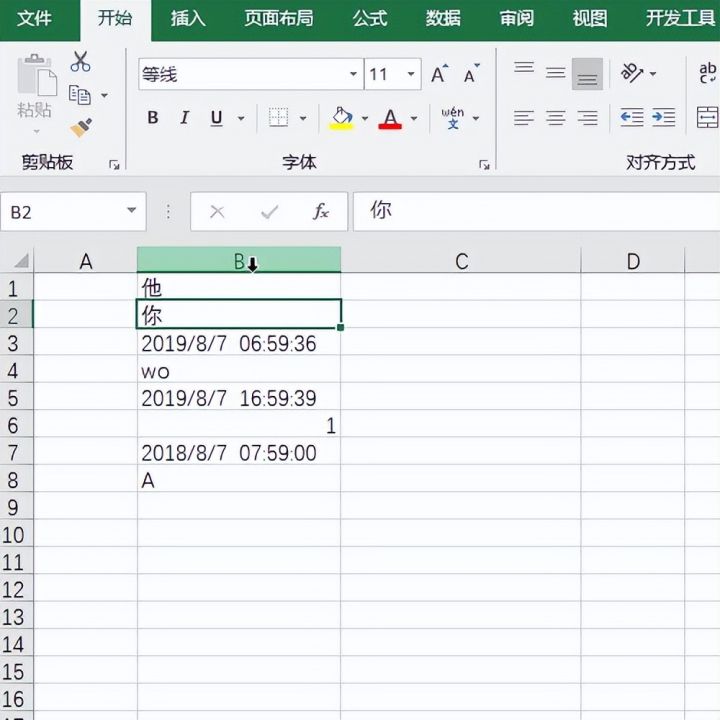Toggle Bold formatting
Viewport: 720px width, 720px height.
pyautogui.click(x=153, y=118)
